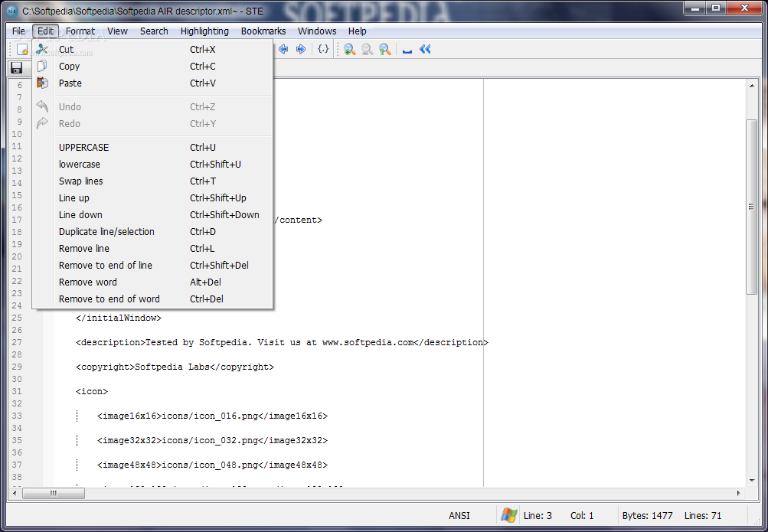This screenshot has height=532, width=768.
Task: Click the gray reset zoom magnifier icon
Action: pyautogui.click(x=367, y=50)
